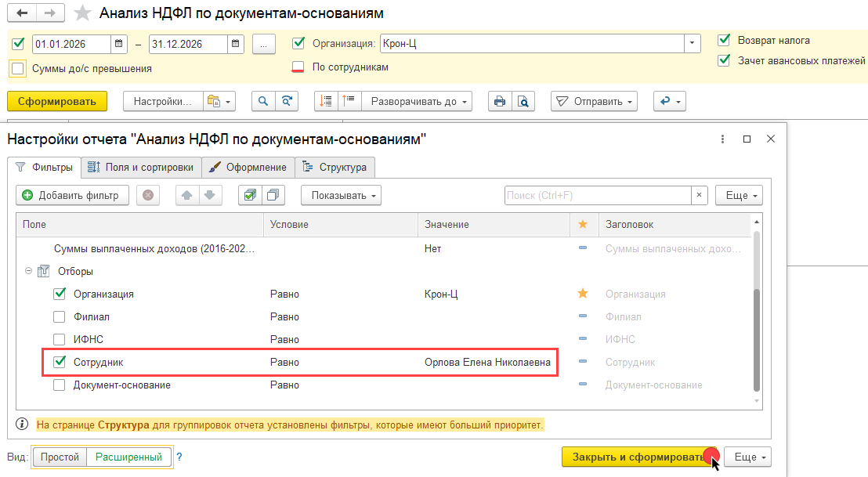Image resolution: width=868 pixels, height=477 pixels.
Task: Collapse the Отборы group
Action: [28, 271]
